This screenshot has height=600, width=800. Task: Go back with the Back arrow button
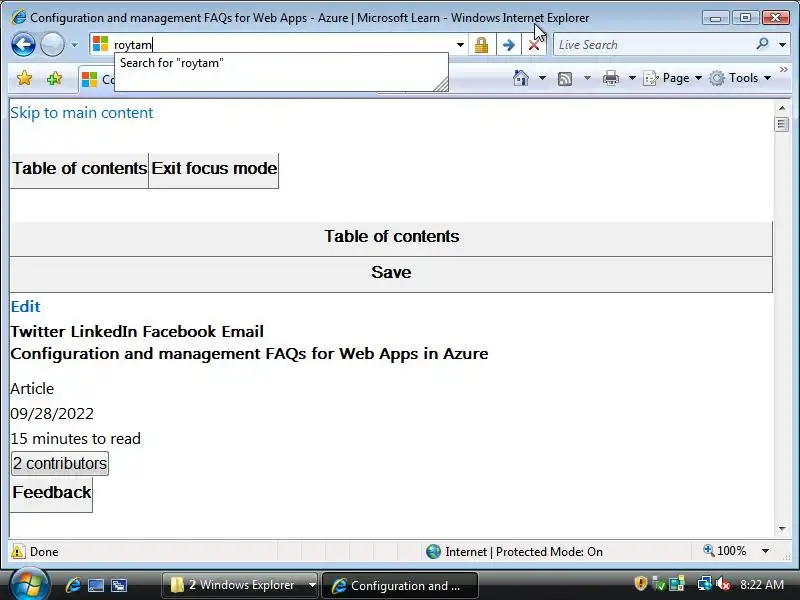23,45
